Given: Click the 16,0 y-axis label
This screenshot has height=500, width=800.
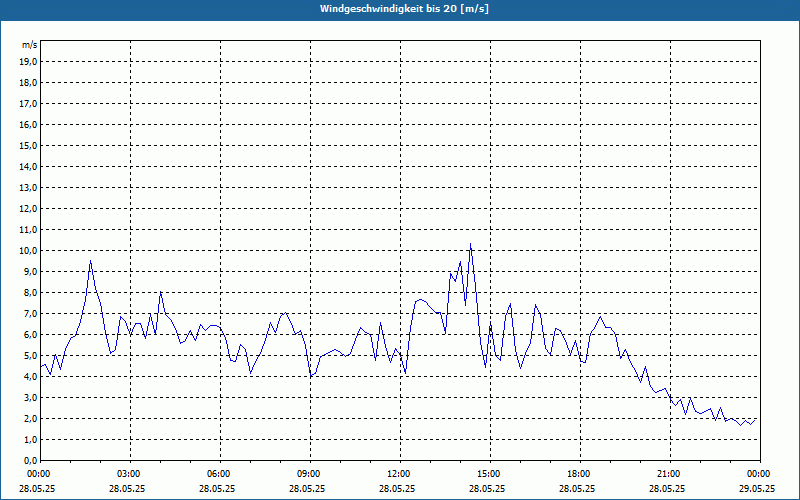Looking at the screenshot, I should (x=29, y=124).
